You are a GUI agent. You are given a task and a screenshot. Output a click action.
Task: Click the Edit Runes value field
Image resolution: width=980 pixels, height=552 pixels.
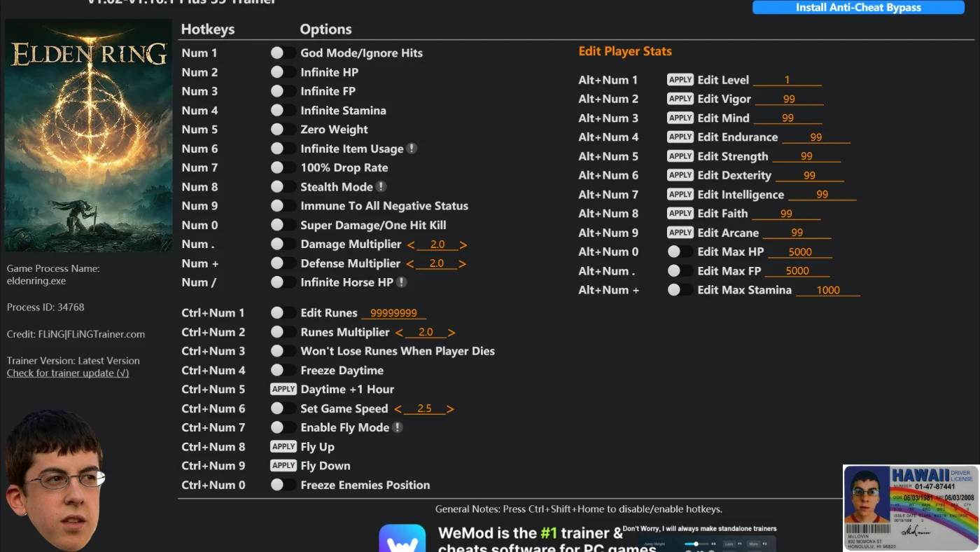tap(393, 313)
